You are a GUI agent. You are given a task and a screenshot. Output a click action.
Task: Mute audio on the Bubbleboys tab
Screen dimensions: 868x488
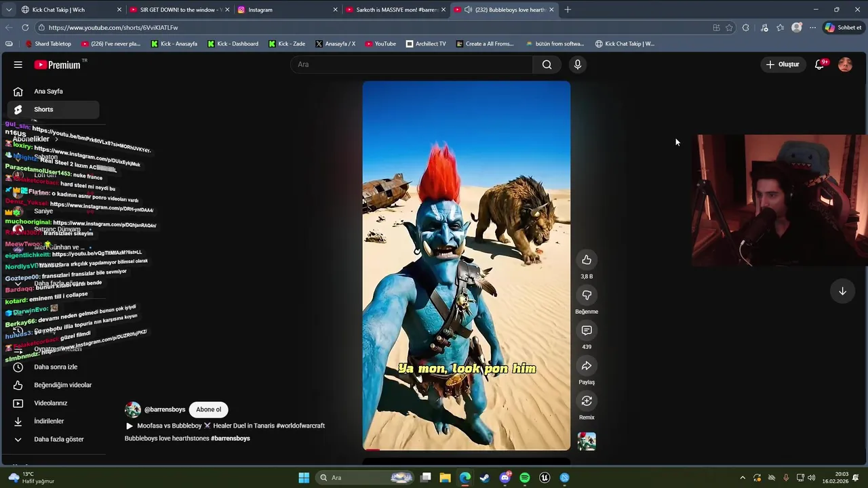[x=469, y=9]
